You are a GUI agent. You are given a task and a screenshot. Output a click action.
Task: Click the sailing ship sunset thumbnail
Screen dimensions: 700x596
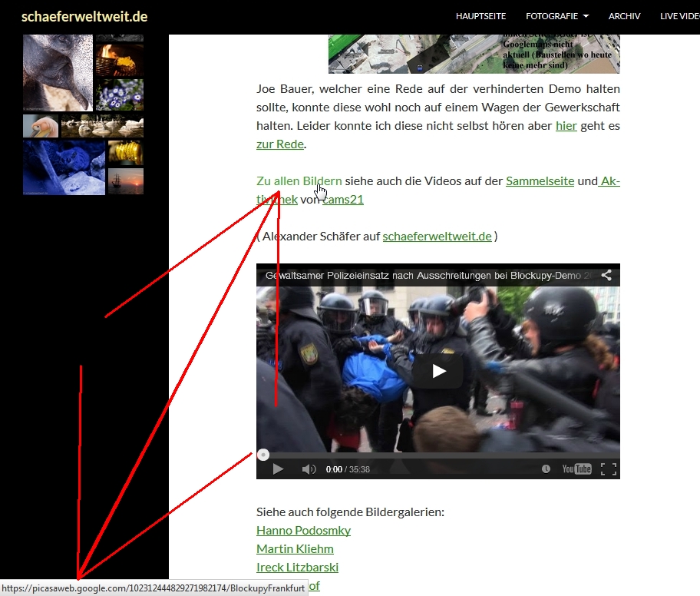coord(125,181)
